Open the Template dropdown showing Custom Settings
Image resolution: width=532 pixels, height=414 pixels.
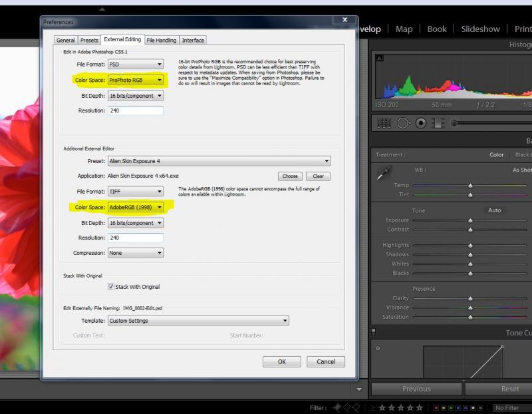[198, 321]
